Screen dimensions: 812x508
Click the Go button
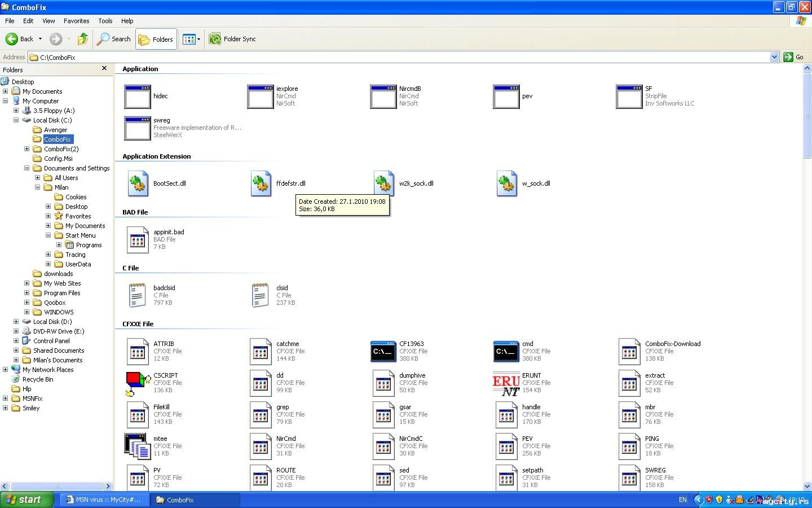(793, 57)
